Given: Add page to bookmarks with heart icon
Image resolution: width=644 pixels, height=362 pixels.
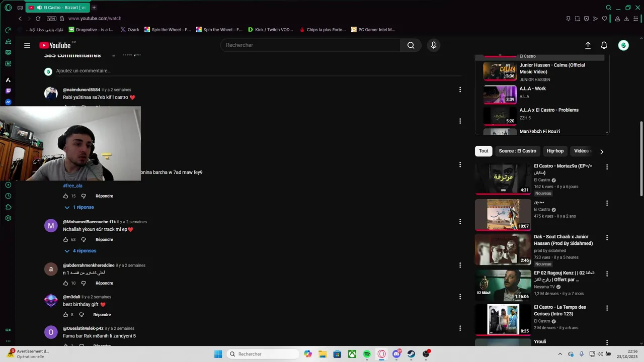Looking at the screenshot, I should [605, 19].
